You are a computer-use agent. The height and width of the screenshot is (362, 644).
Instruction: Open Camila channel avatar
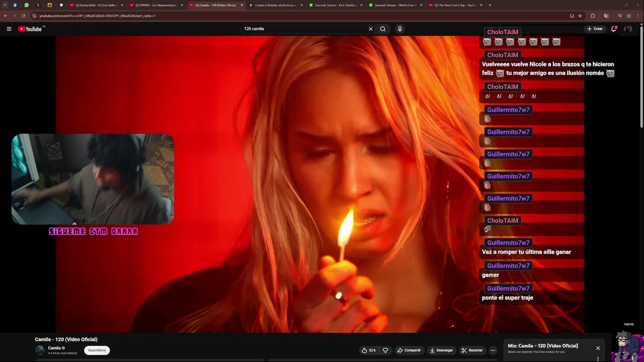40,350
